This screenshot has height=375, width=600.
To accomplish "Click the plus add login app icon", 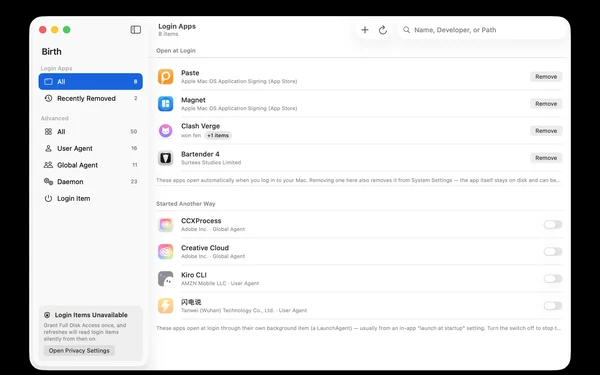I will coord(365,30).
